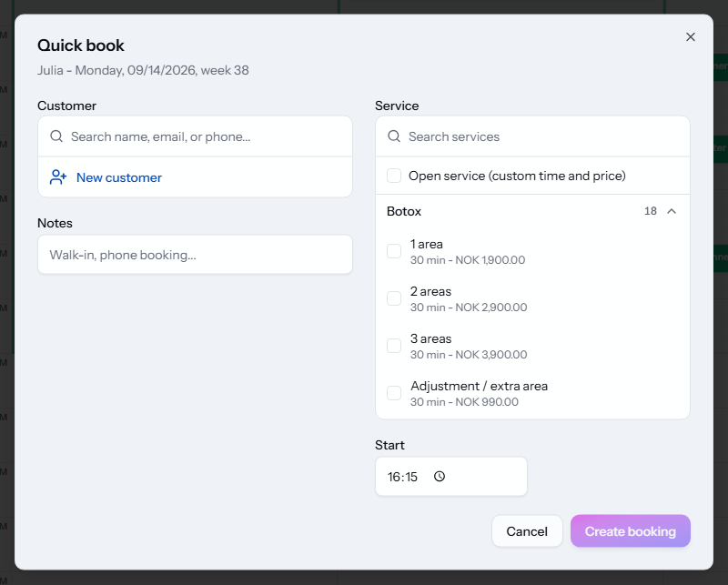The image size is (728, 585).
Task: Click the New customer person-plus icon
Action: coord(58,177)
